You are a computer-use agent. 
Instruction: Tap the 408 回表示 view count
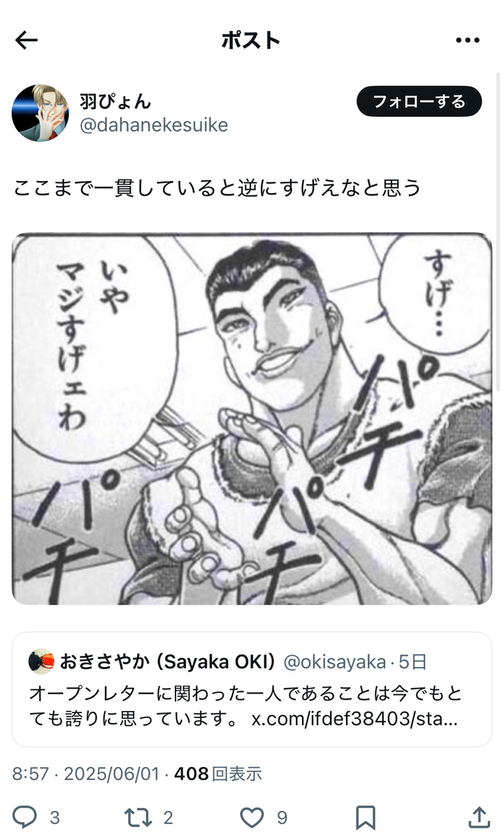click(x=218, y=774)
